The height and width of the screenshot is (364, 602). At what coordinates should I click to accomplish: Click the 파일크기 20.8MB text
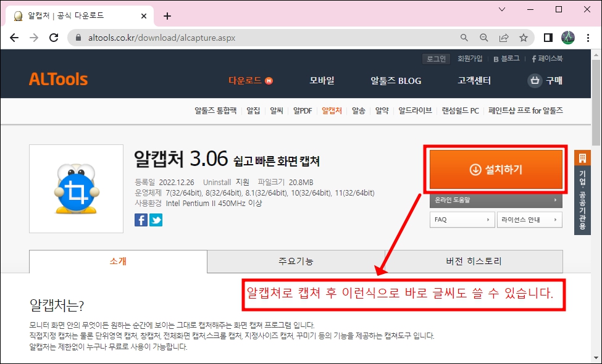click(x=286, y=182)
